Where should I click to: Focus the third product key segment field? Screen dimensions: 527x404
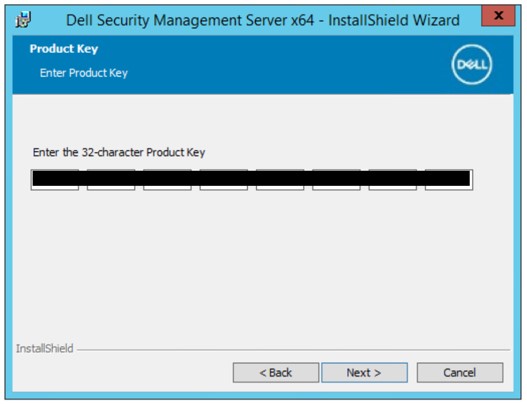[x=167, y=180]
